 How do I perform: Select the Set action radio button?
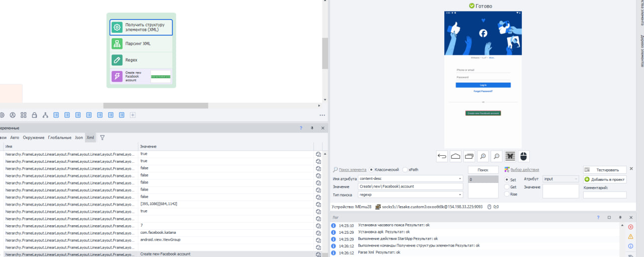tap(507, 179)
